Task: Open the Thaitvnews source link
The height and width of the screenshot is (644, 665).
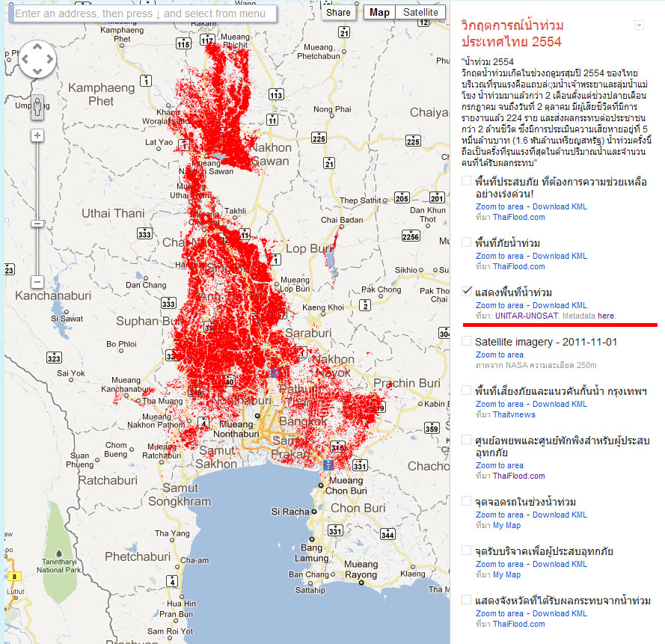Action: pos(514,414)
